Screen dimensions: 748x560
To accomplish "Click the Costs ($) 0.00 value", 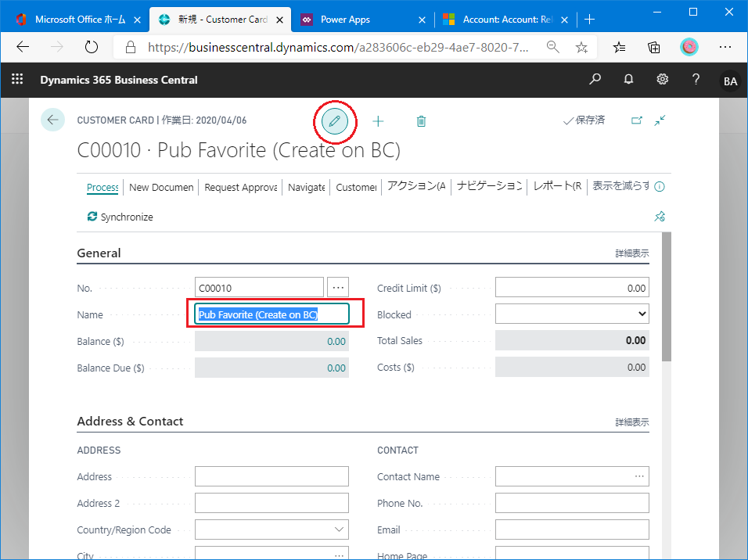I will click(x=636, y=368).
